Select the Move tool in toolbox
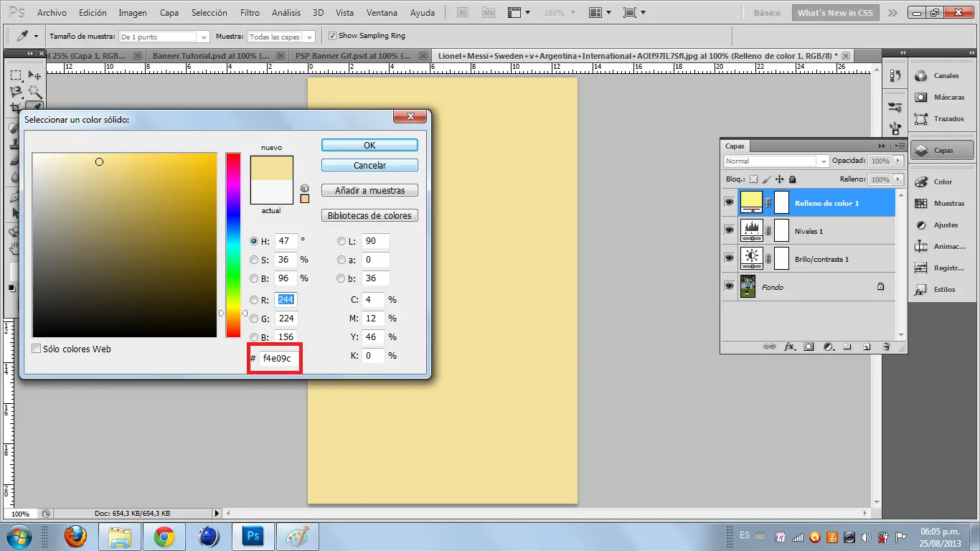 click(34, 75)
